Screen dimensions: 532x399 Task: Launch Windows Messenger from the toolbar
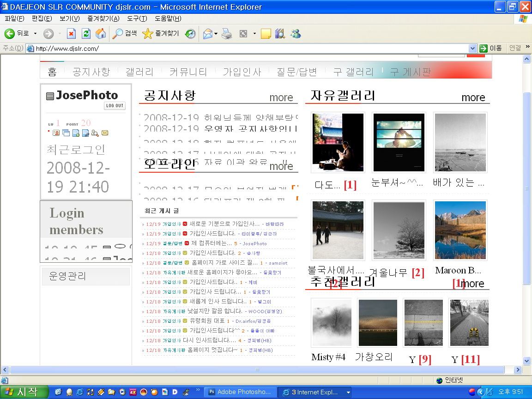[x=296, y=34]
